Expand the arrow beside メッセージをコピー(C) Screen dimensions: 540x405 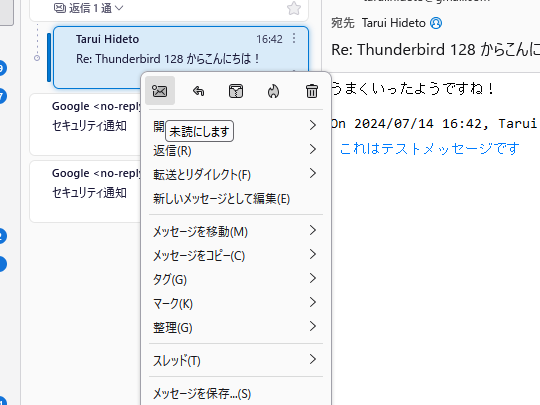coord(313,254)
